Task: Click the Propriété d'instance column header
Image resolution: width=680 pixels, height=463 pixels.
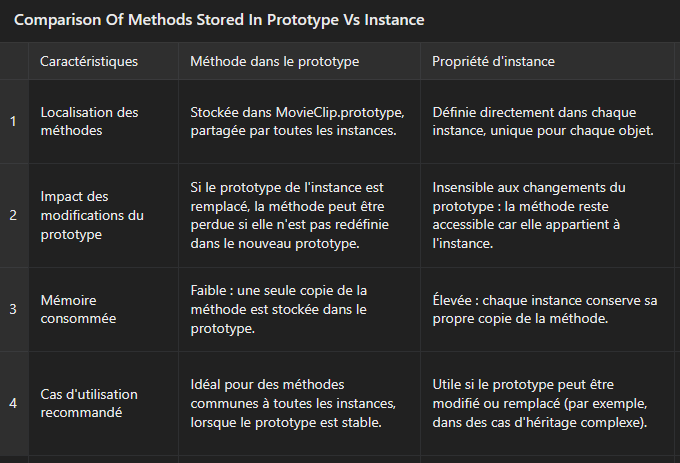Action: click(547, 61)
